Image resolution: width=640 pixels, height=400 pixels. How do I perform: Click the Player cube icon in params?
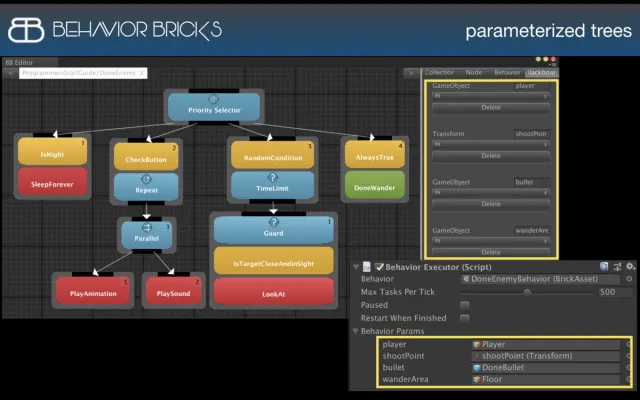(476, 344)
